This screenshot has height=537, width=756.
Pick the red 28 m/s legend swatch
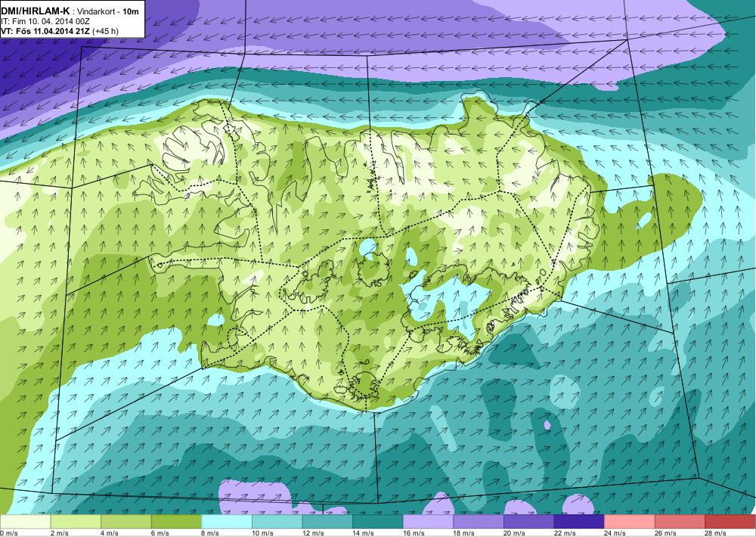(x=730, y=522)
